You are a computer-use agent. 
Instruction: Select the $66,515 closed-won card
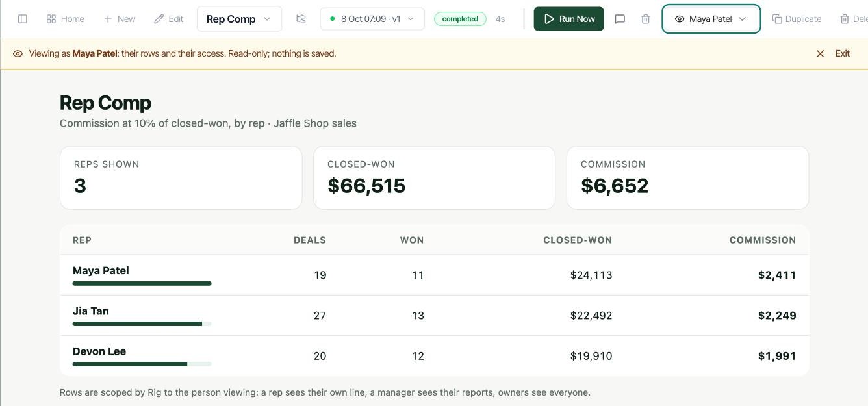coord(435,178)
